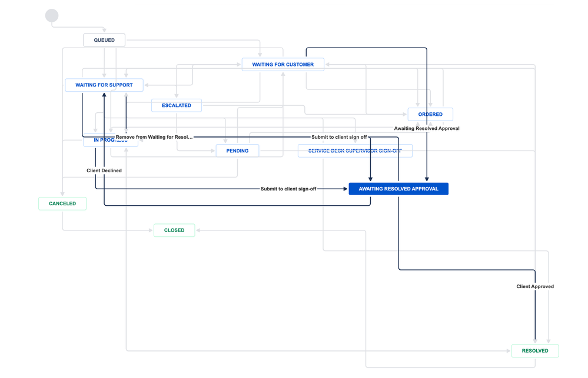Viewport: 588px width, 378px height.
Task: Click the grey initial start circle
Action: coord(52,16)
